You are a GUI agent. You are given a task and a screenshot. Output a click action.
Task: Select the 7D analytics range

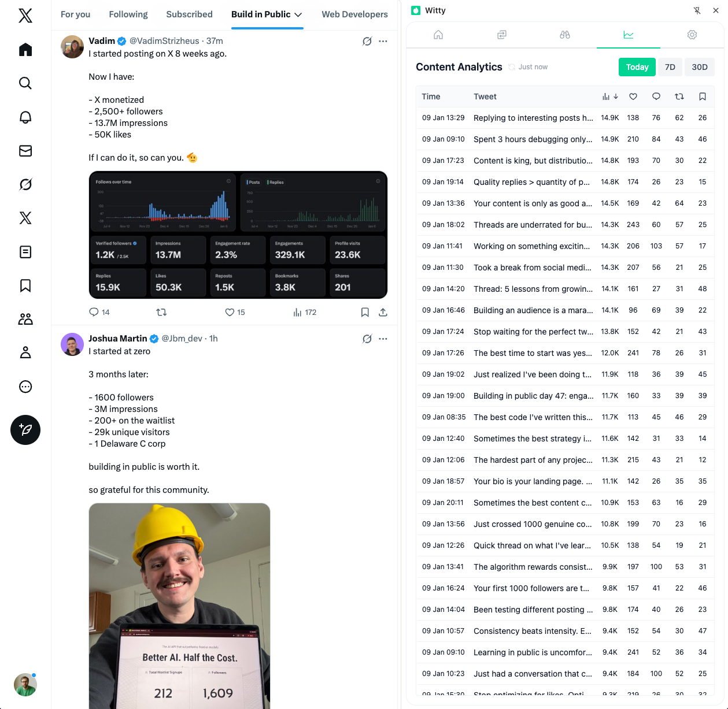coord(670,67)
